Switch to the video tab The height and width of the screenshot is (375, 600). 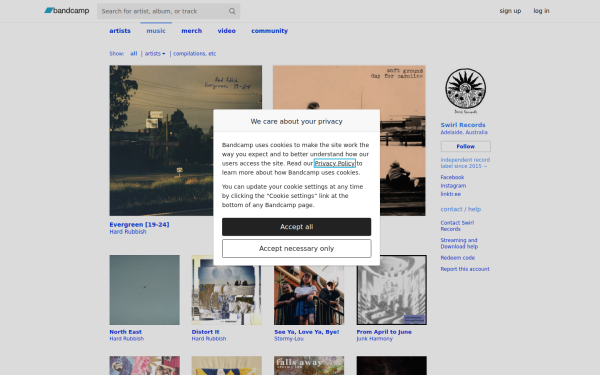click(x=227, y=31)
